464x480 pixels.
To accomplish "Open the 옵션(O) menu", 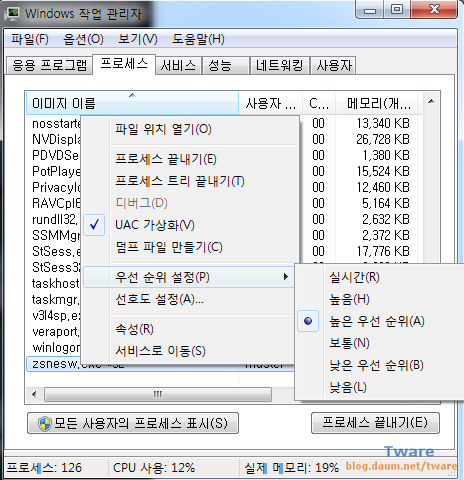I will (83, 39).
